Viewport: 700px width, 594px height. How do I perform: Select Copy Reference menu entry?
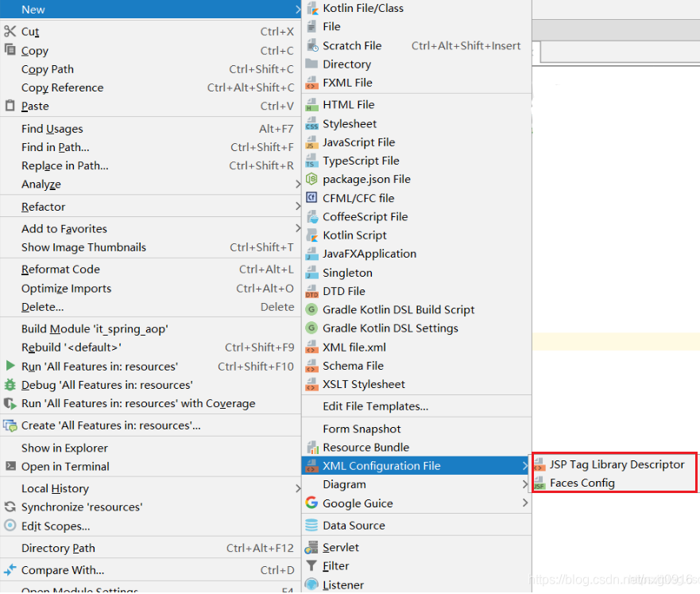tap(150, 87)
